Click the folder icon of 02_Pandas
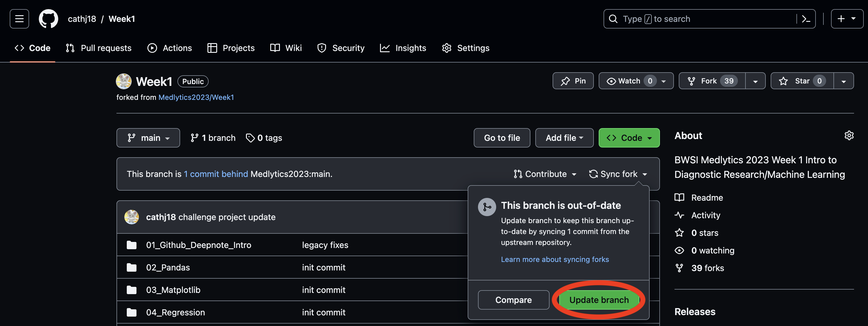 click(x=131, y=267)
